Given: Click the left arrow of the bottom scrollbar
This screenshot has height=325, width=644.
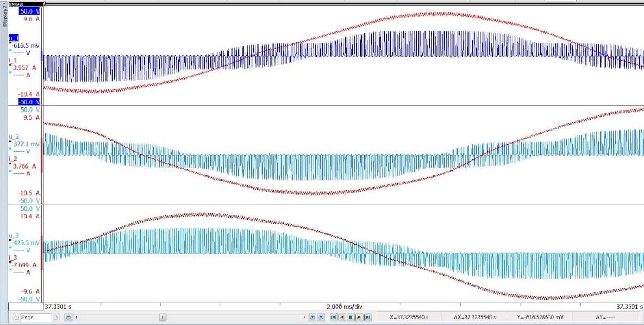Looking at the screenshot, I should coord(76,318).
